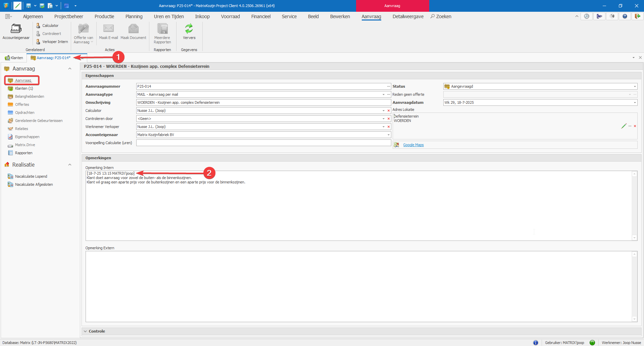644x346 pixels.
Task: Open the Aanvraagtype dropdown arrow
Action: [x=384, y=94]
